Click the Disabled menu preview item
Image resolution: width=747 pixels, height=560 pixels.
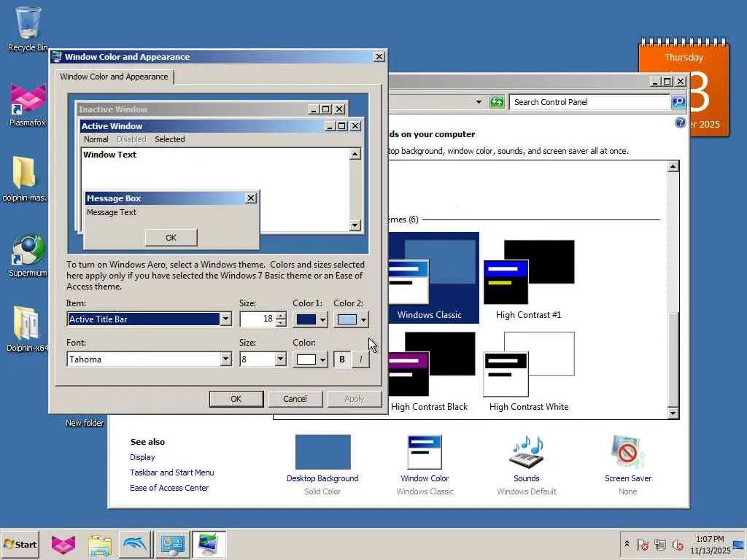(x=131, y=139)
